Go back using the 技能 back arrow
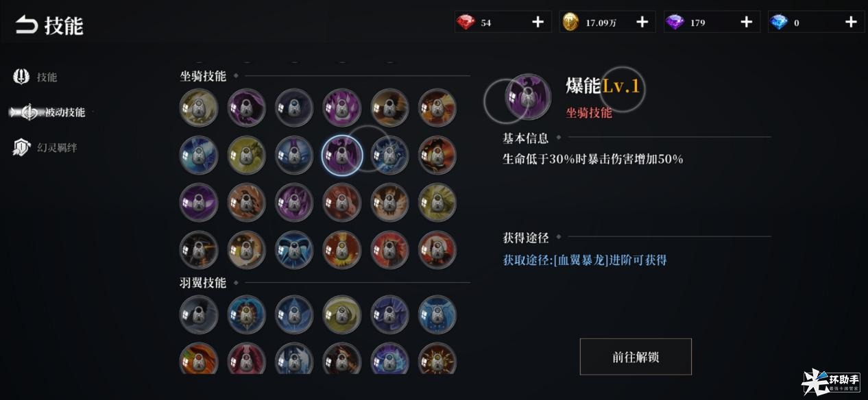The height and width of the screenshot is (400, 868). (27, 26)
